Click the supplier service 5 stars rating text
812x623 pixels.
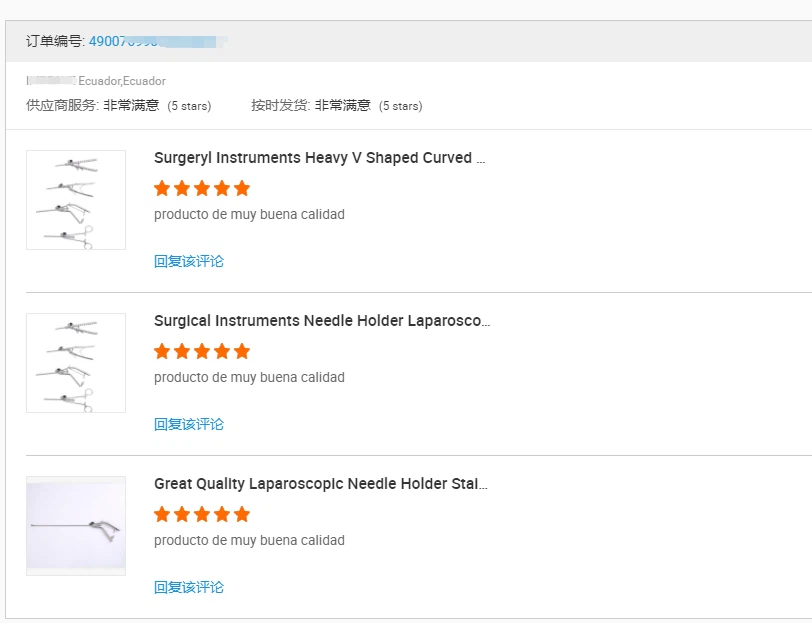(x=190, y=106)
